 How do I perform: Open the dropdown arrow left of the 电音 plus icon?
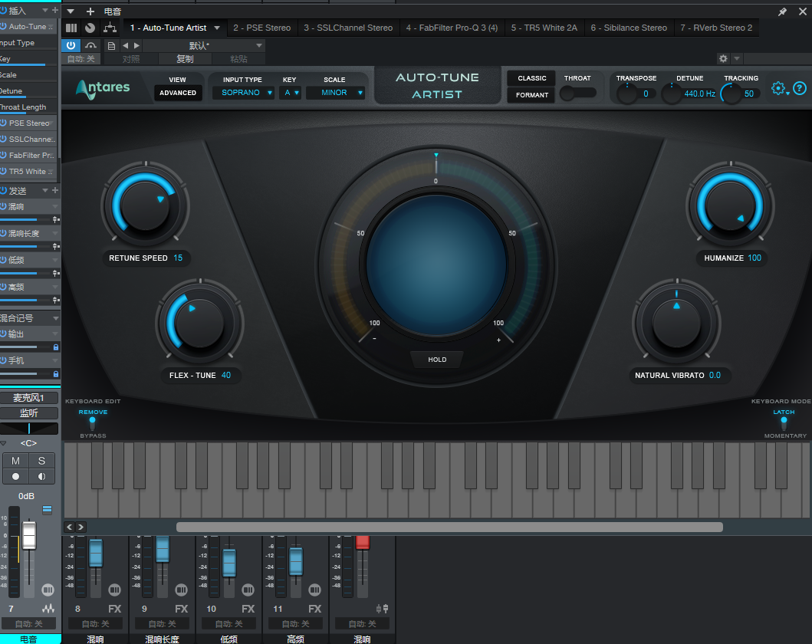point(71,11)
